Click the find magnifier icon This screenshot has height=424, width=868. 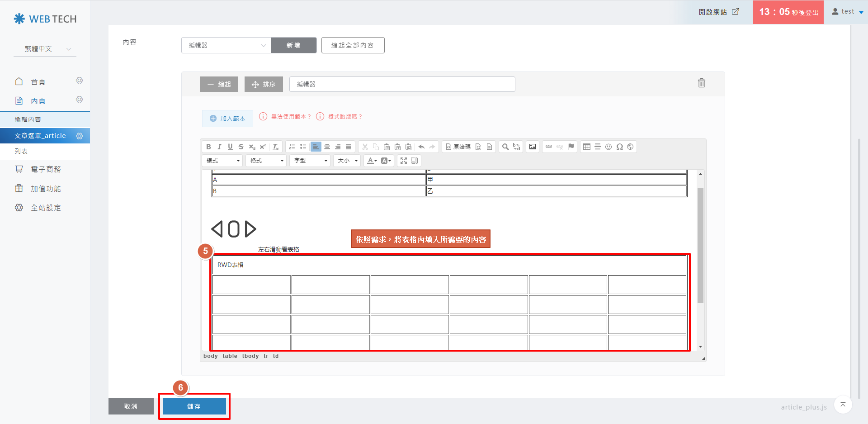505,147
